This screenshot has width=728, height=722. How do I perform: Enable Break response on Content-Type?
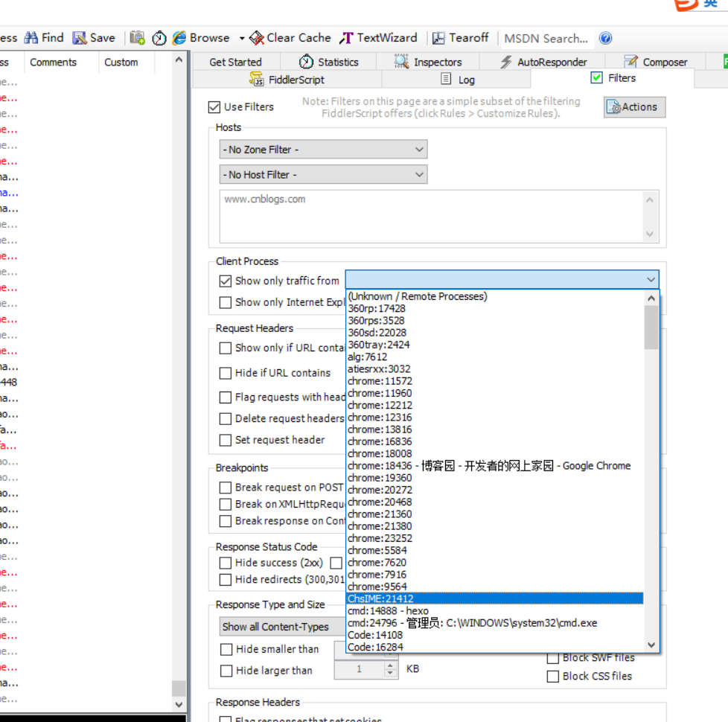coord(226,521)
